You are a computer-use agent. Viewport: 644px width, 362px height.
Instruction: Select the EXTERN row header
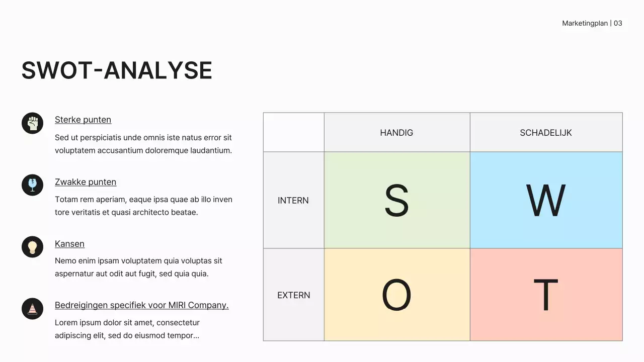(293, 295)
